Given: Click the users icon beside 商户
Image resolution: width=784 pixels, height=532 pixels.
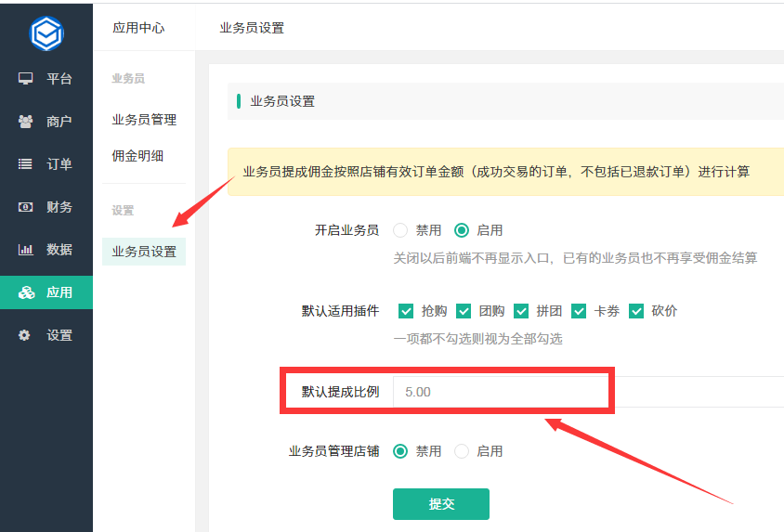Looking at the screenshot, I should 25,122.
